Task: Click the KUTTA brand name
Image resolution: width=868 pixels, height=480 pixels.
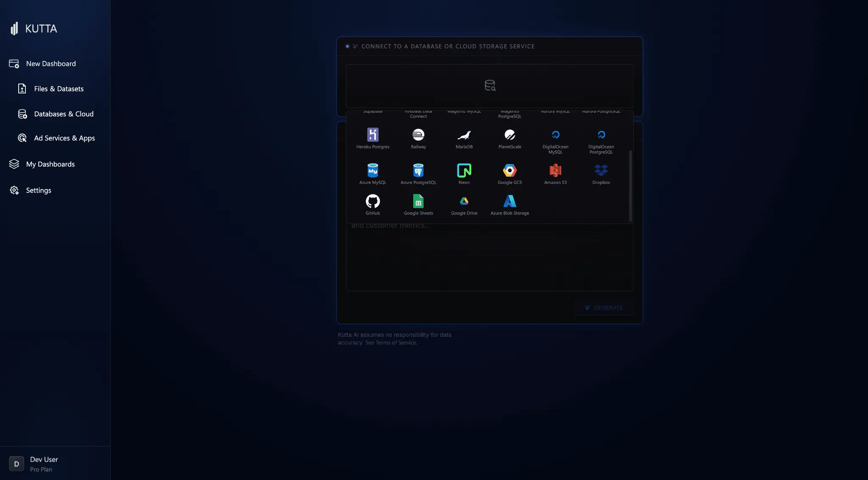Action: (41, 28)
